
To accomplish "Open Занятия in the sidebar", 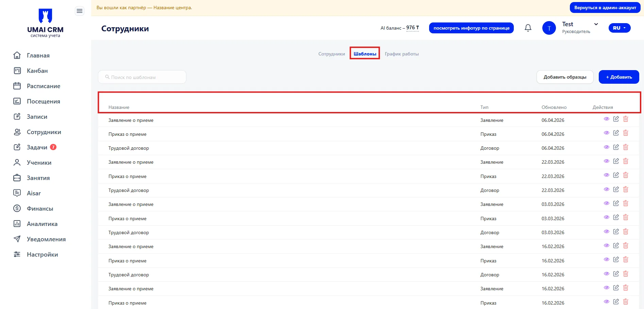I will (x=32, y=178).
